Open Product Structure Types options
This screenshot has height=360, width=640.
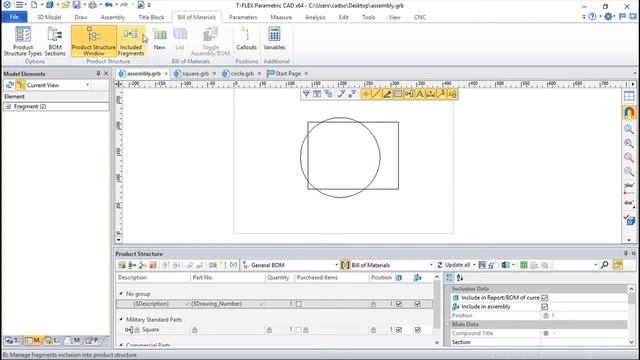coord(23,41)
